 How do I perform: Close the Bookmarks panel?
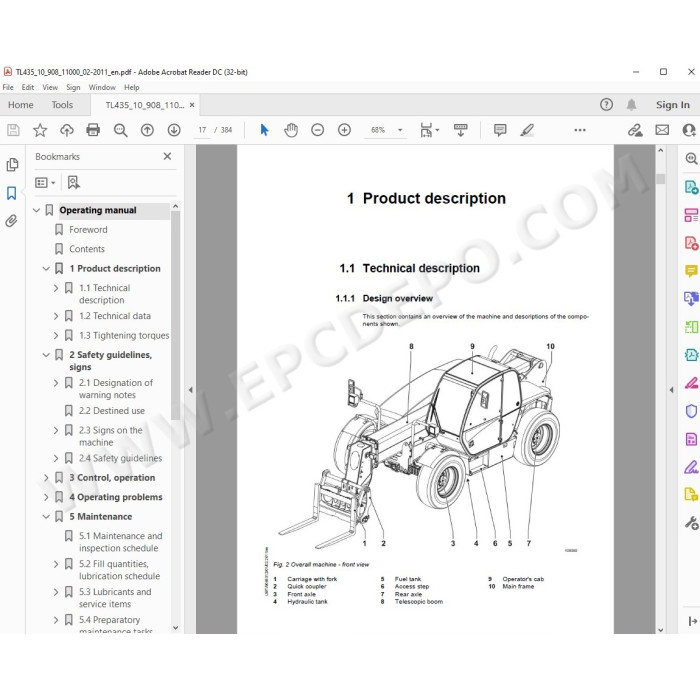click(167, 156)
